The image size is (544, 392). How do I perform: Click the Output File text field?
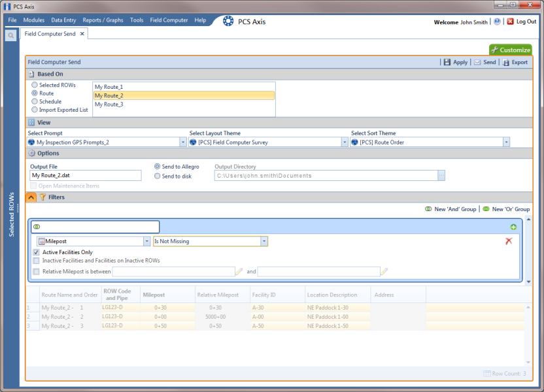pos(86,175)
